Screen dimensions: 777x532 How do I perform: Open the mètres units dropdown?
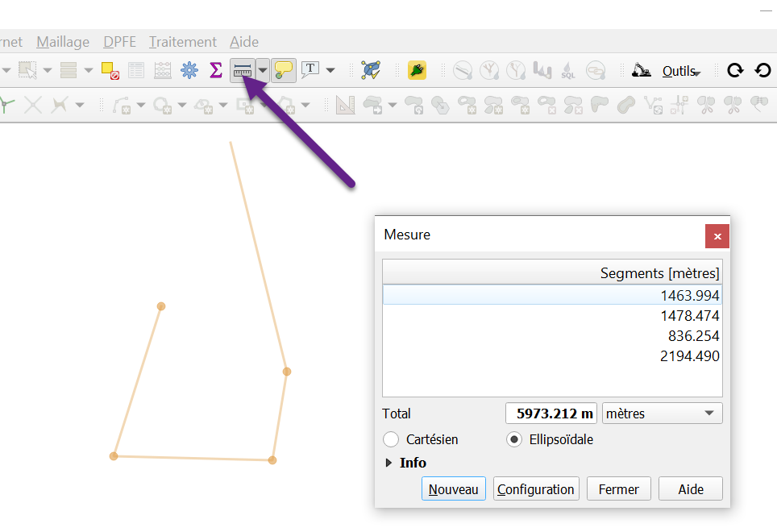tap(662, 413)
